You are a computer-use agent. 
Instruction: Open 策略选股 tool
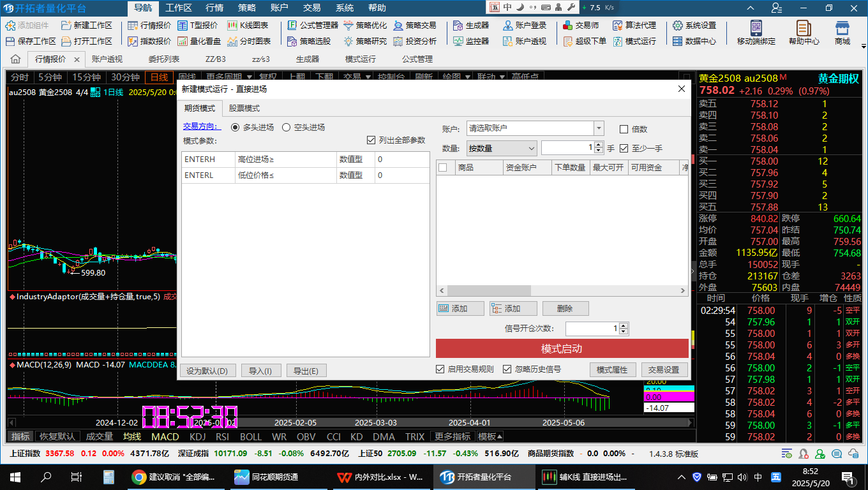pyautogui.click(x=309, y=41)
